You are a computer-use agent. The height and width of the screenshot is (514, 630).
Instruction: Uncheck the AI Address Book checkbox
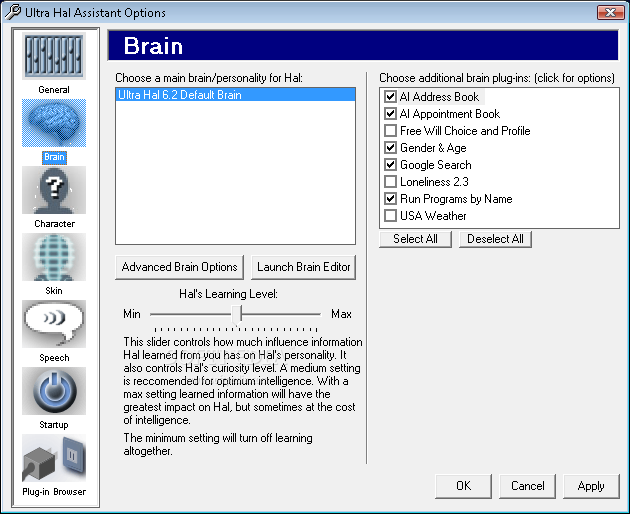390,96
